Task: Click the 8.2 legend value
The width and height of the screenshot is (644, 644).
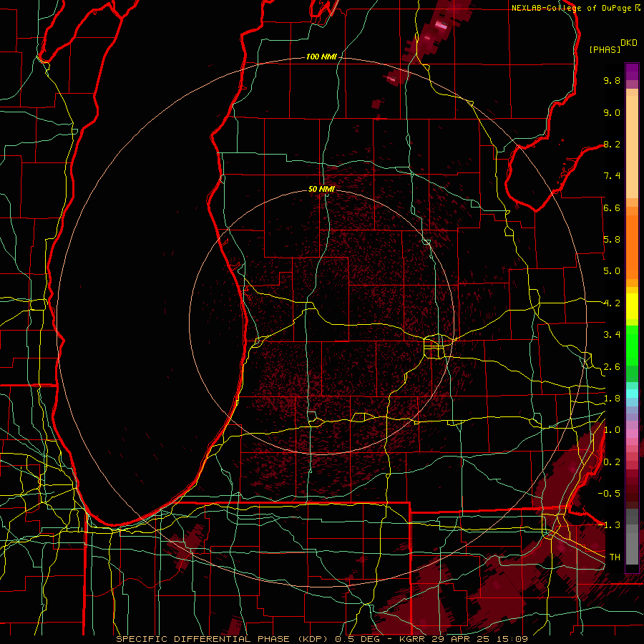Action: point(612,144)
